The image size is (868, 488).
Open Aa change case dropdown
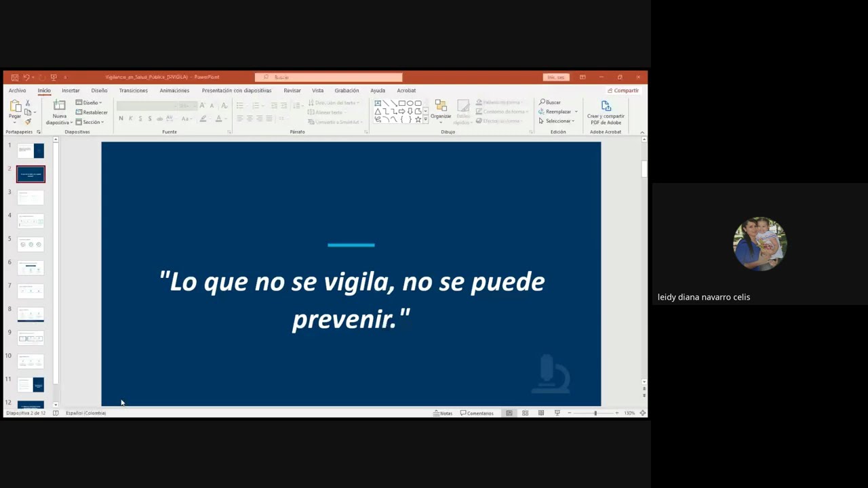coord(186,119)
